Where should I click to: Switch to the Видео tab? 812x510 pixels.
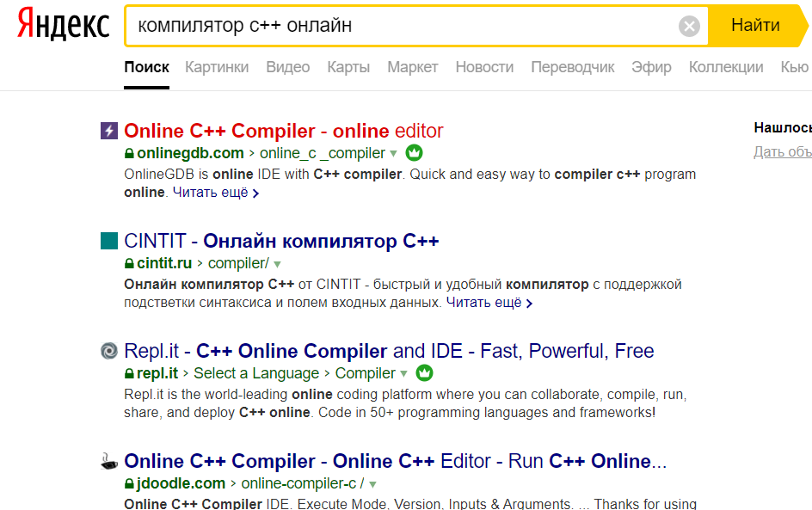click(288, 67)
